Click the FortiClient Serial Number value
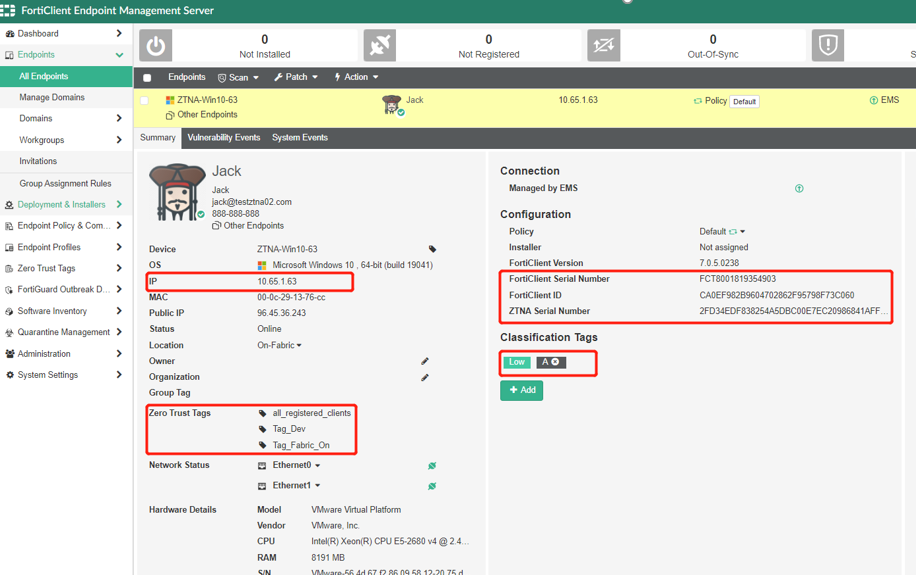Screen dimensions: 916x575 [x=738, y=279]
